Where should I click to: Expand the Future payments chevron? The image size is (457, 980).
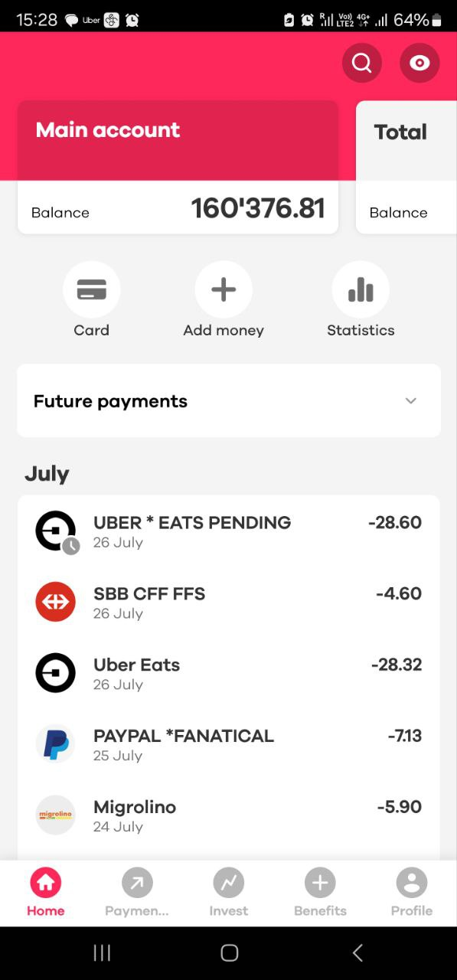point(411,401)
